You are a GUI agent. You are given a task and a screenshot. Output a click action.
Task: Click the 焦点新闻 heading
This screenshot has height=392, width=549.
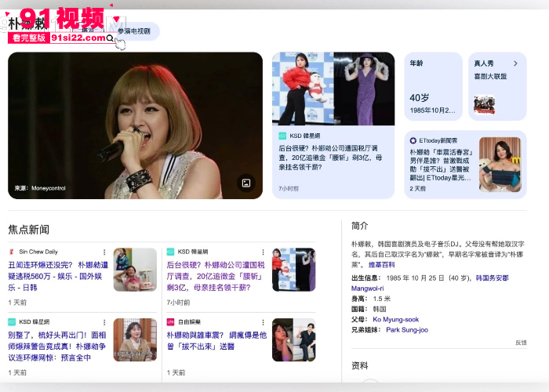(29, 230)
